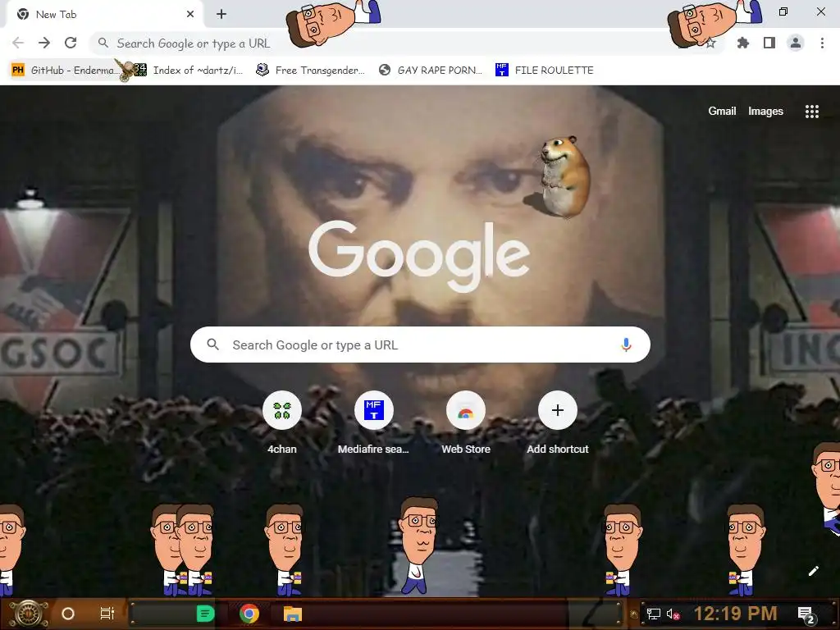Open the FILE ROULETTE bookmark
The height and width of the screenshot is (630, 840).
click(545, 71)
